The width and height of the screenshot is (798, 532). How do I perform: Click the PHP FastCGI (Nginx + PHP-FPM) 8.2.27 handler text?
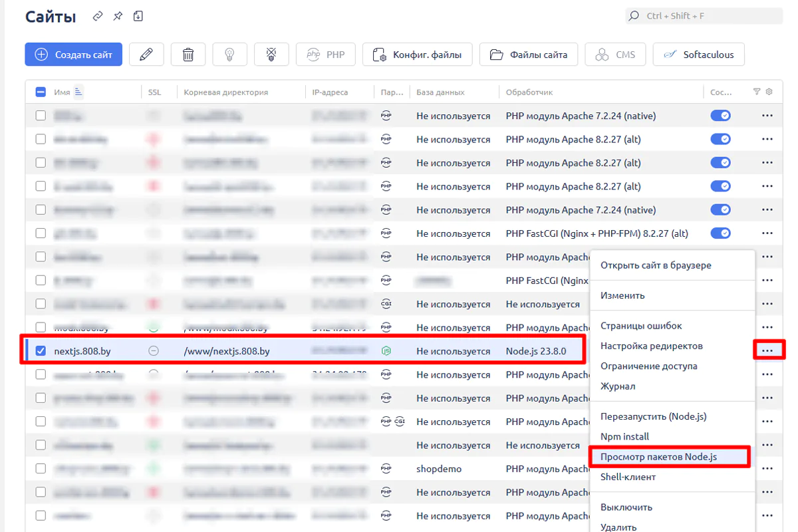pyautogui.click(x=597, y=233)
